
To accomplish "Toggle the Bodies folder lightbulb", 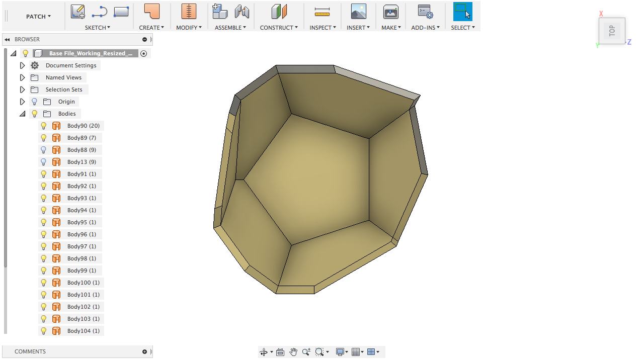I will [x=35, y=114].
